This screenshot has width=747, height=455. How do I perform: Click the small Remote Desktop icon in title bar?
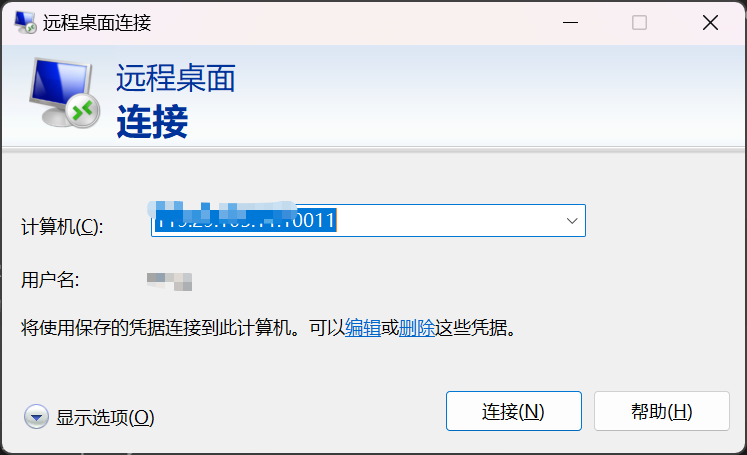click(25, 22)
